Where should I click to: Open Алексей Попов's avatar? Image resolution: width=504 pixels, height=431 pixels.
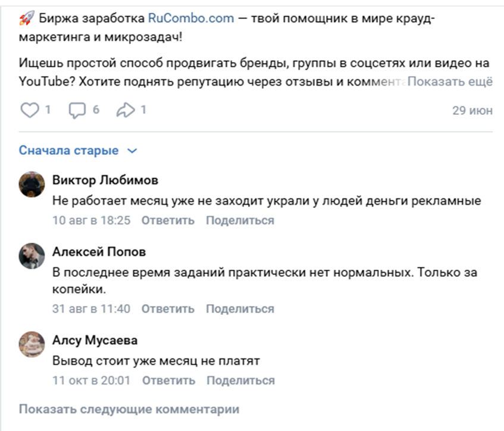(32, 255)
